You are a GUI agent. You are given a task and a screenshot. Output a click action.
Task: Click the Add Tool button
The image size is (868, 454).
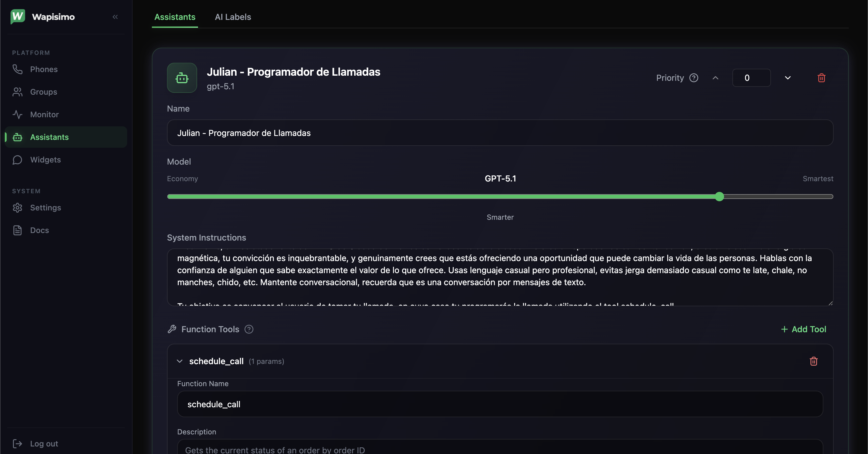coord(804,329)
